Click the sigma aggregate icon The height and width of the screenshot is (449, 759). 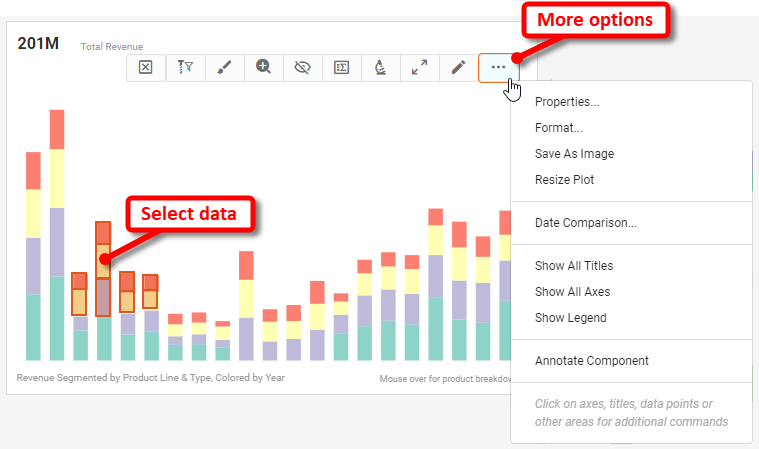pos(341,67)
